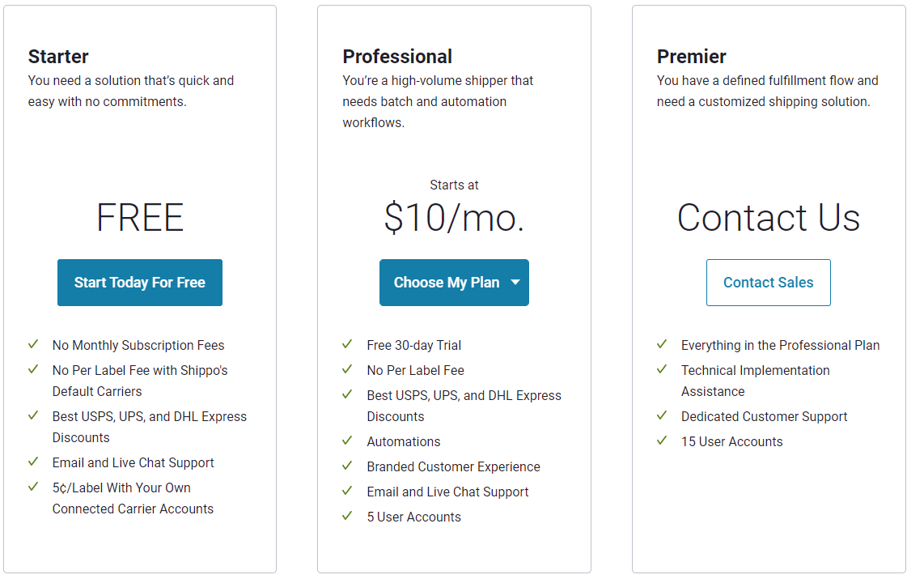
Task: Click checkmark beside 15 User Accounts
Action: [x=663, y=441]
